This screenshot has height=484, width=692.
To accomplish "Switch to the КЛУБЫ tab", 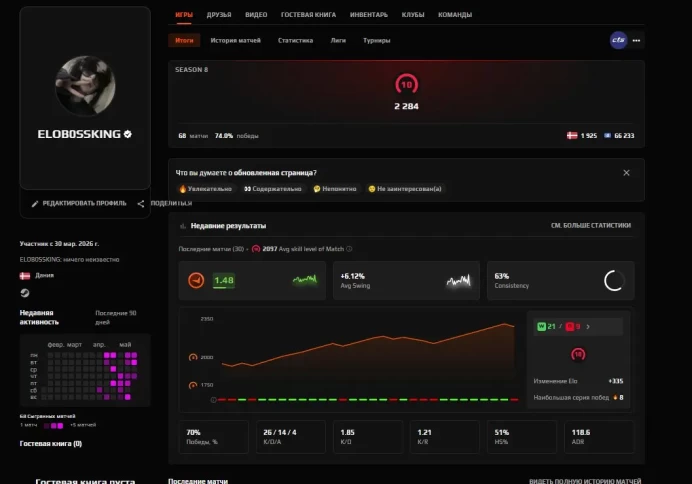I will pos(413,15).
